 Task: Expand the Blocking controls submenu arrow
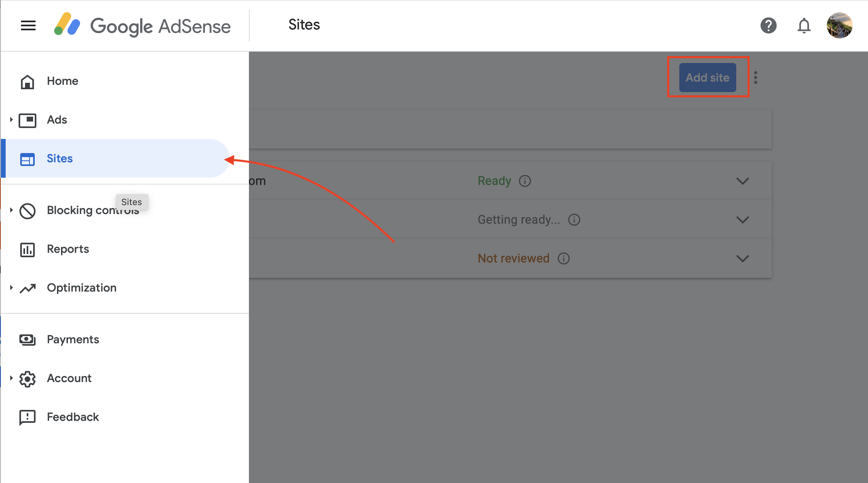[x=11, y=210]
